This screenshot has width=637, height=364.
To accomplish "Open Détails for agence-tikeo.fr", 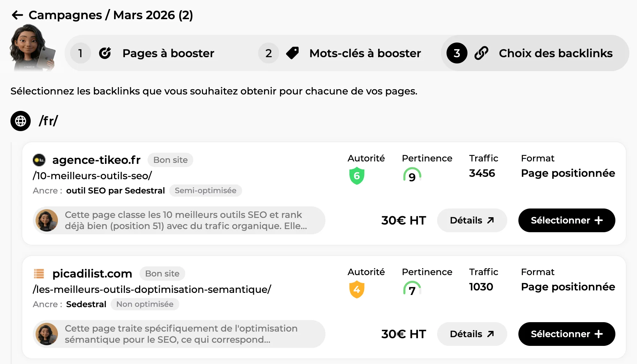I will click(x=472, y=220).
